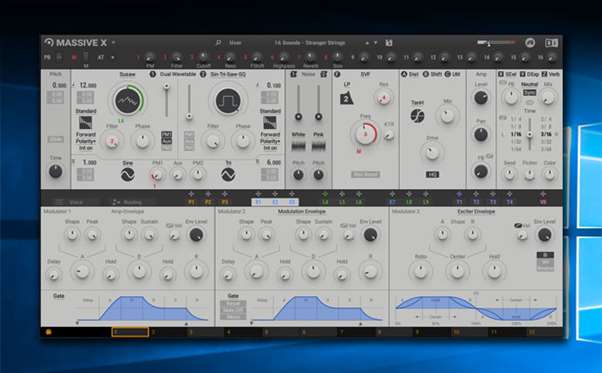The image size is (602, 373).
Task: Toggle the Noise section power icon
Action: click(294, 74)
